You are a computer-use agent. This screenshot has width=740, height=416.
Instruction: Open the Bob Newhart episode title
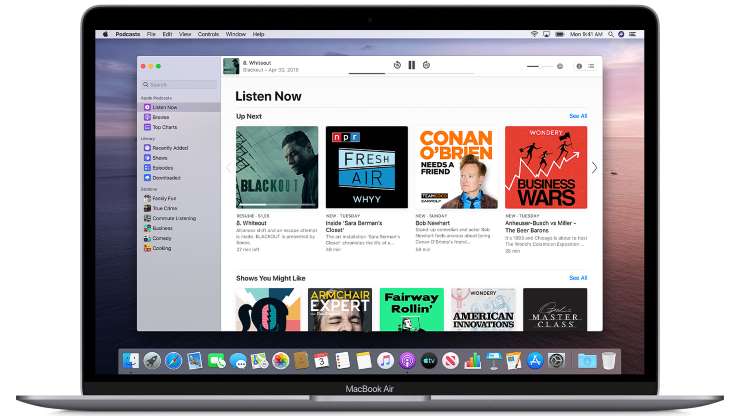(x=433, y=223)
